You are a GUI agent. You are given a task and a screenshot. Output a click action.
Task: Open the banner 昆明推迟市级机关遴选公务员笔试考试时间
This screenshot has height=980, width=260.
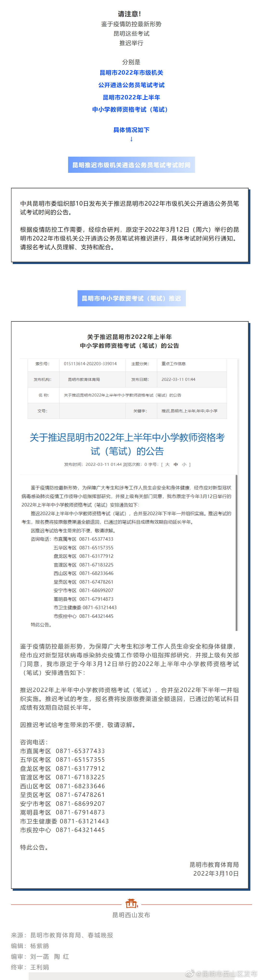click(131, 165)
